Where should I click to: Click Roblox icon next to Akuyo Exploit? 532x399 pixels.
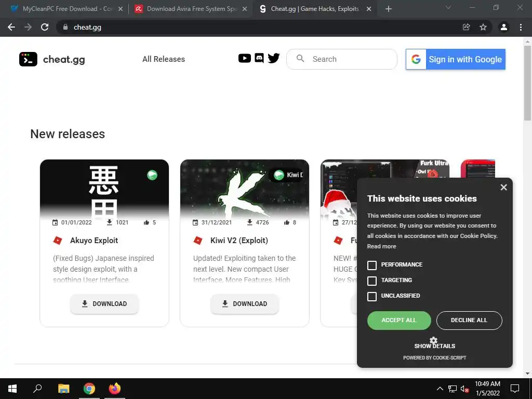(x=58, y=241)
